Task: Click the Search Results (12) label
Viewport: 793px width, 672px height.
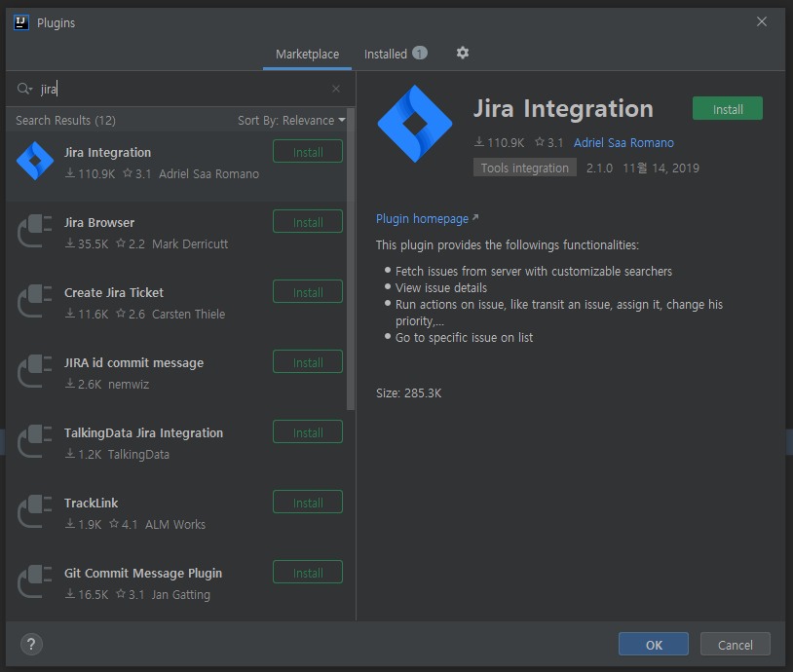Action: pos(65,121)
